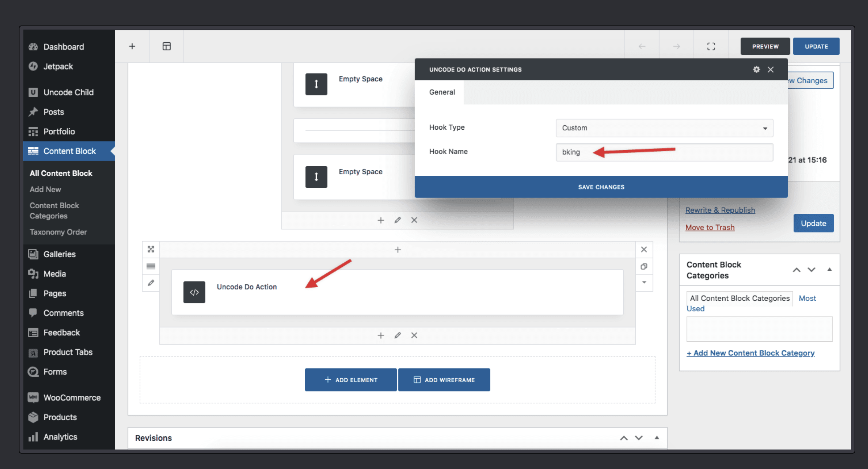The width and height of the screenshot is (868, 469).
Task: Click the Add Wireframe button
Action: [444, 380]
